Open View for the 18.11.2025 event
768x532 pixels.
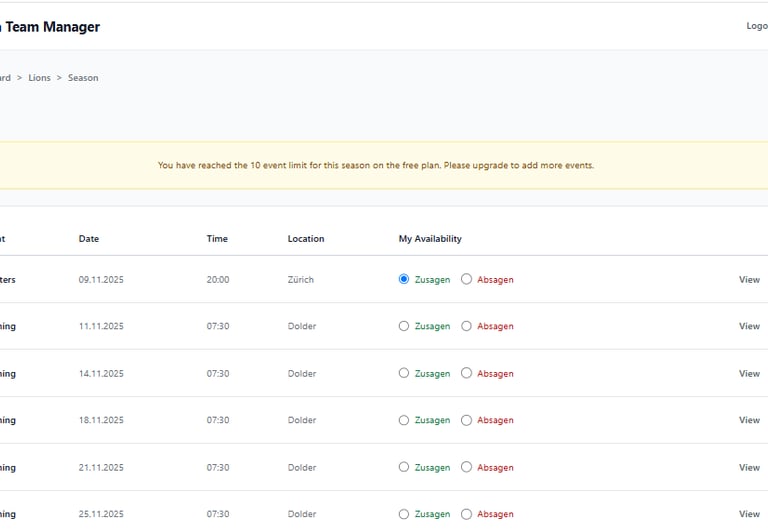pos(749,420)
